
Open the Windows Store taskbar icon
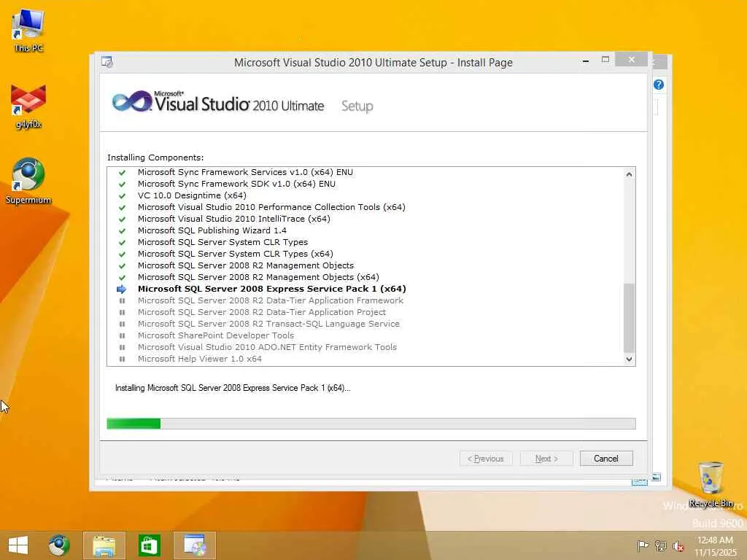click(149, 545)
